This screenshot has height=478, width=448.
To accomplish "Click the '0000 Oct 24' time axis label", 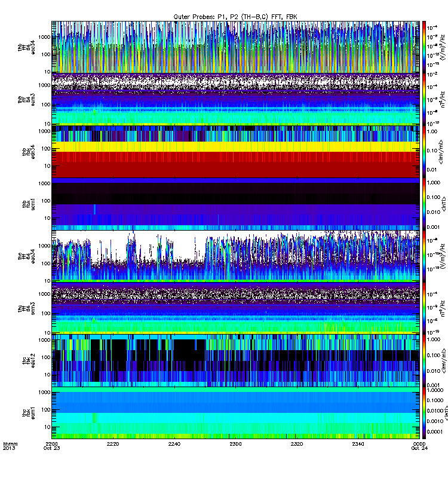I will [419, 446].
